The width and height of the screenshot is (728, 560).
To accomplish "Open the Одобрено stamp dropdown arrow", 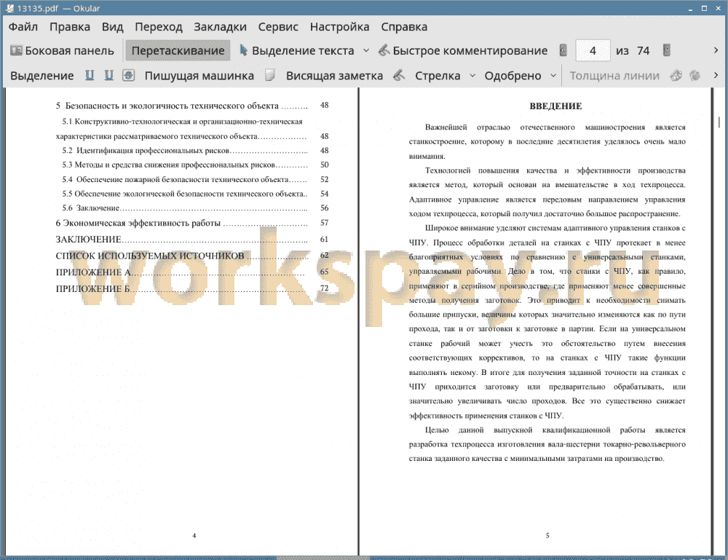I will pos(553,75).
